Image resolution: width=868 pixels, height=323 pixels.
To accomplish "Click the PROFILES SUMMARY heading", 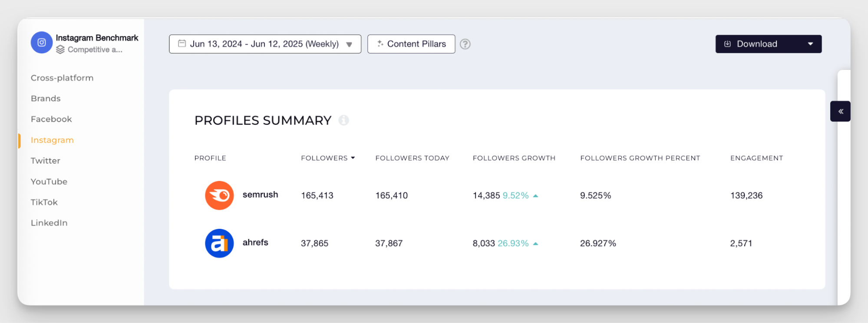I will point(263,120).
